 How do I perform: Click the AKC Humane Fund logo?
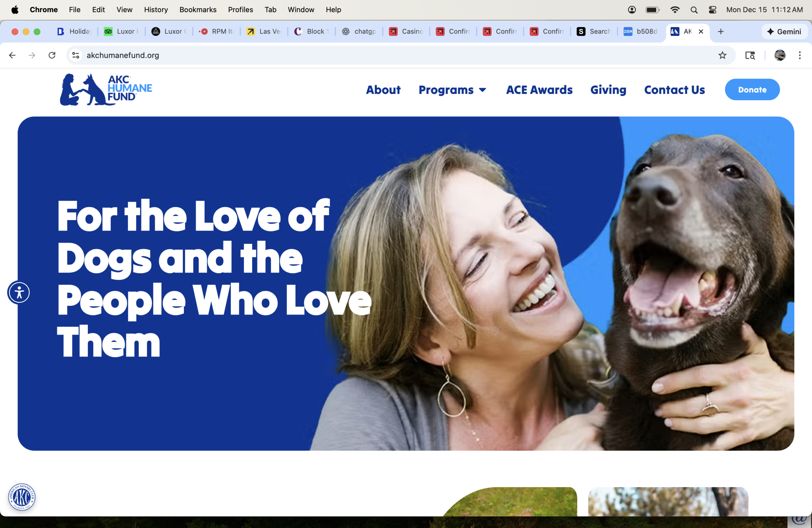coord(106,90)
